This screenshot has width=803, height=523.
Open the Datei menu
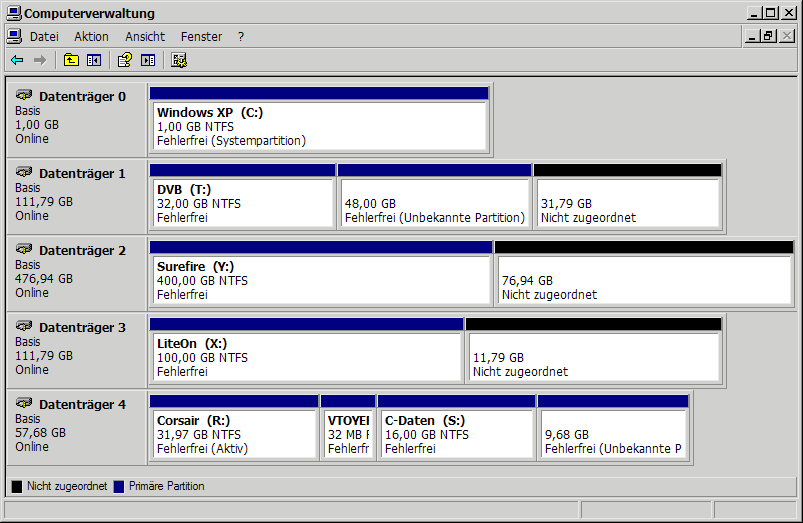44,37
